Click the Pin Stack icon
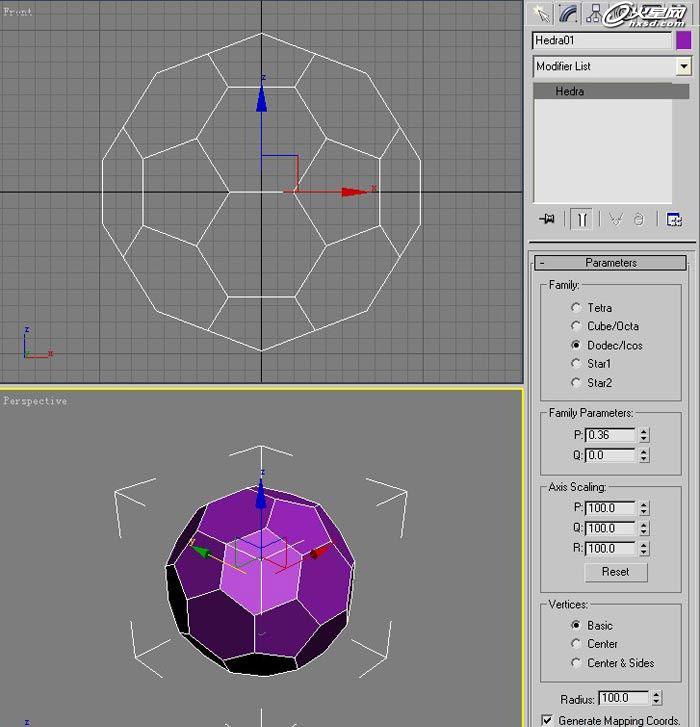Viewport: 700px width, 727px height. pyautogui.click(x=546, y=219)
